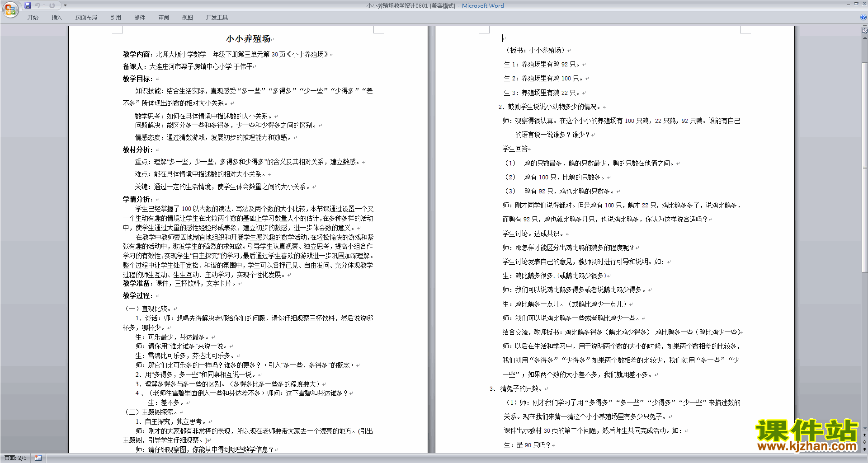Click the heading 教学准备
Viewport: 868px width, 463px height.
[136, 283]
